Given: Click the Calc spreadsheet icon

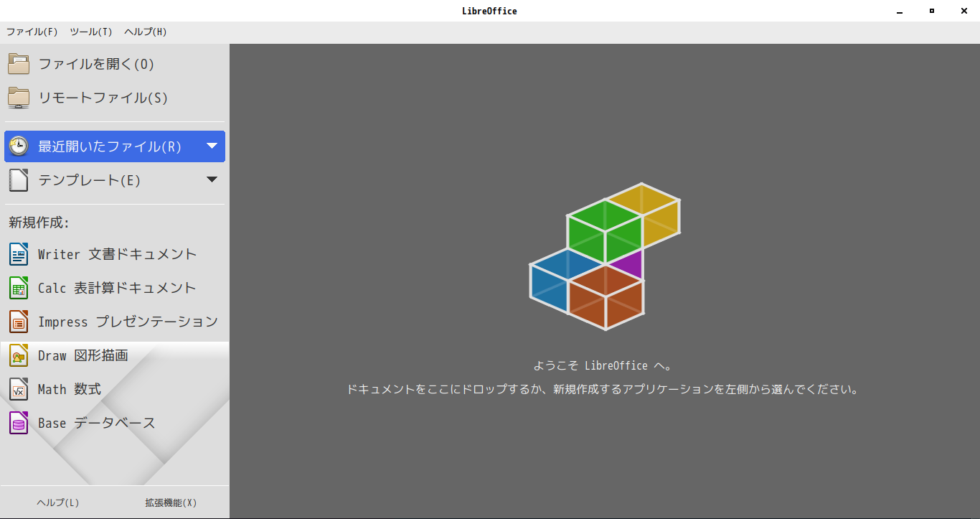Looking at the screenshot, I should click(x=19, y=288).
